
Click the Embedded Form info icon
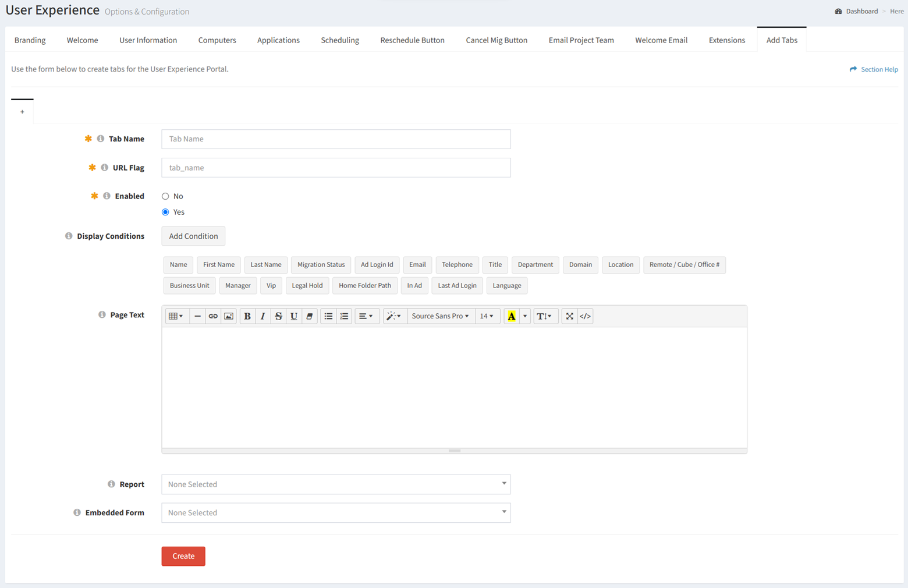coord(77,512)
